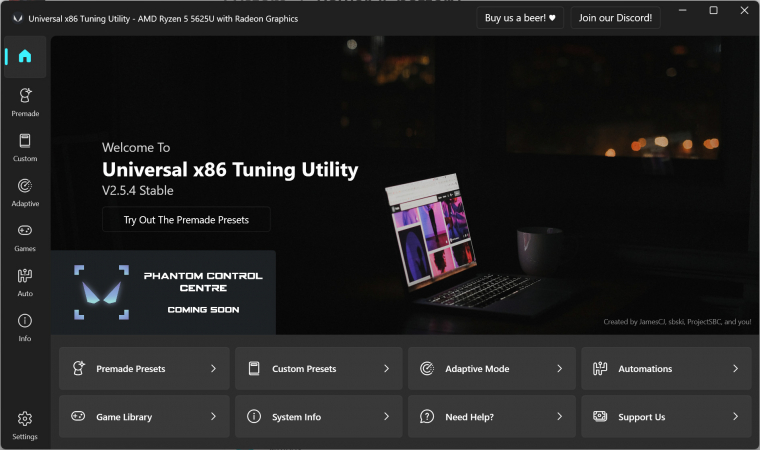This screenshot has width=760, height=450.
Task: Open Games from the sidebar
Action: [25, 236]
